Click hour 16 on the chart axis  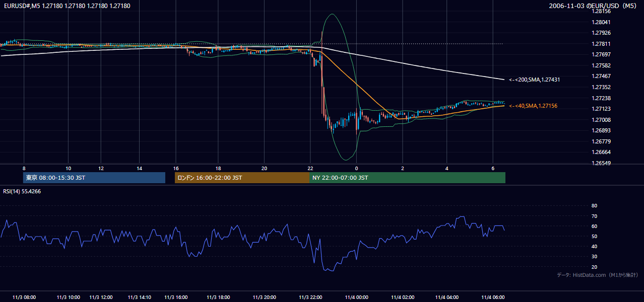(175, 168)
